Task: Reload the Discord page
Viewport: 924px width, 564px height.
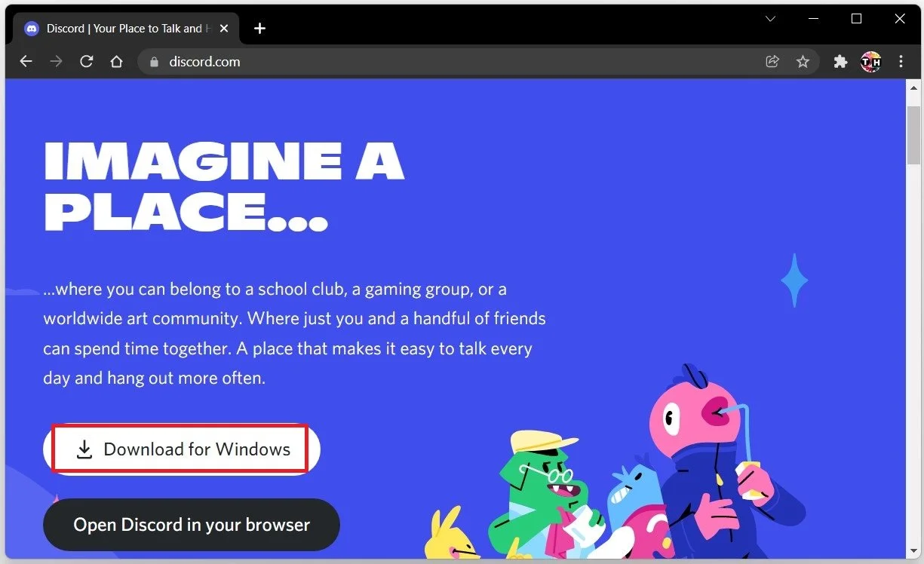Action: pyautogui.click(x=86, y=62)
